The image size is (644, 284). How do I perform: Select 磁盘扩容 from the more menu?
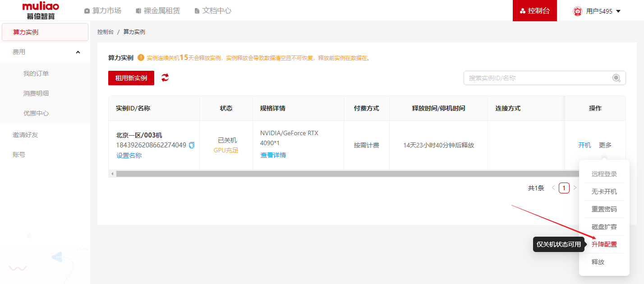coord(604,227)
